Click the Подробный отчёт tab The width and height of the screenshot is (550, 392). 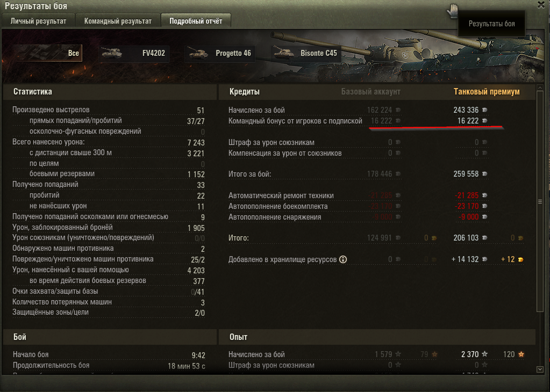pos(196,21)
